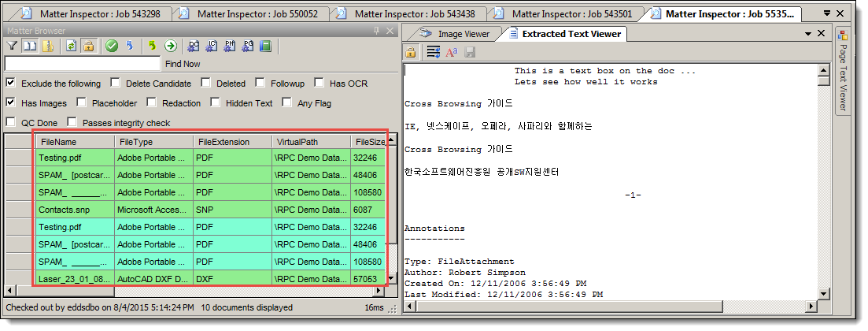Check Passes integrity check checkbox
This screenshot has width=868, height=331.
[72, 121]
